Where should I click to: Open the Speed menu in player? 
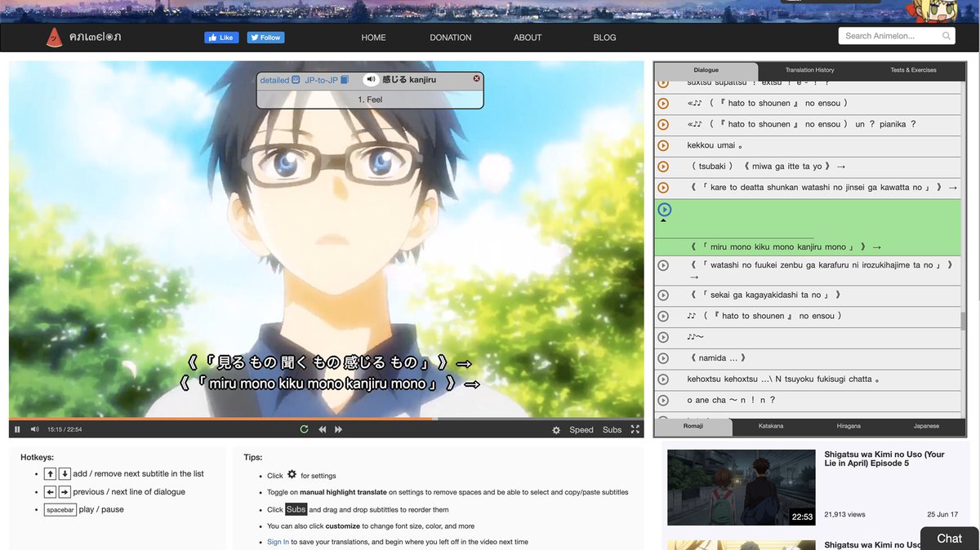pyautogui.click(x=581, y=430)
